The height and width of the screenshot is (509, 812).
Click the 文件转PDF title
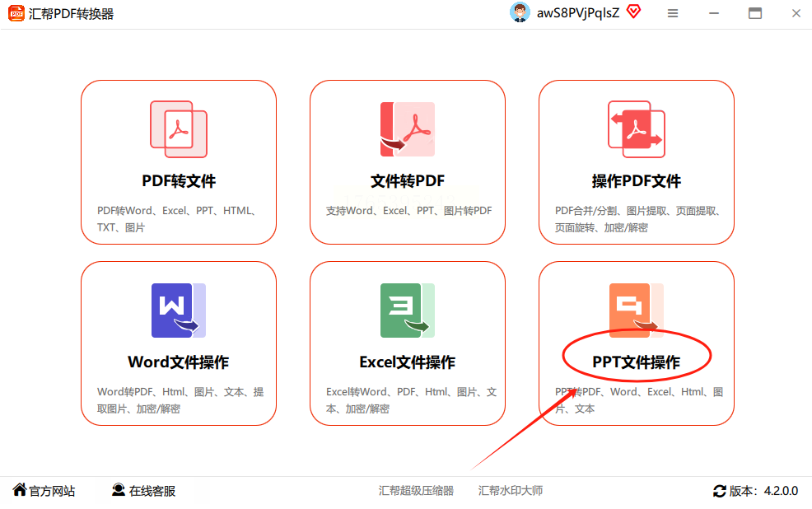point(408,181)
